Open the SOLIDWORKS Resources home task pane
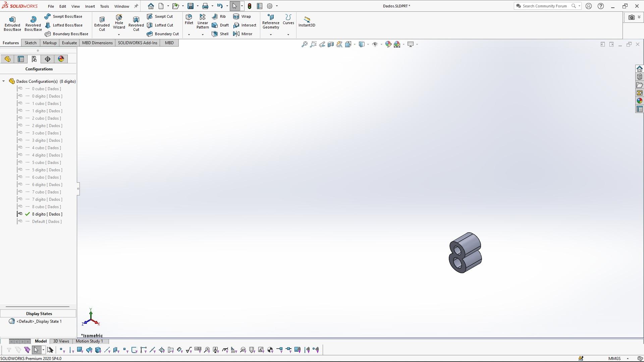Screen dimensions: 644x362 639,69
